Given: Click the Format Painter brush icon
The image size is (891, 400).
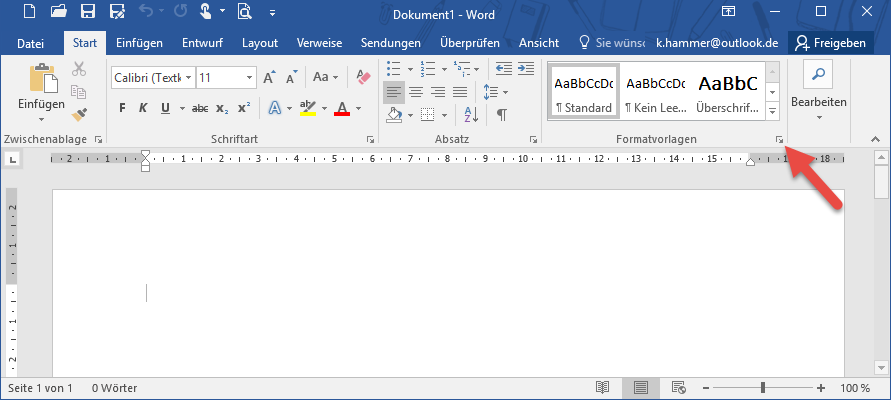Looking at the screenshot, I should tap(79, 115).
